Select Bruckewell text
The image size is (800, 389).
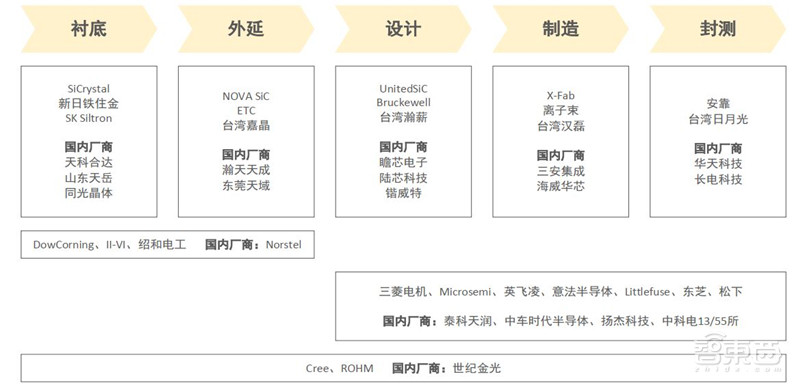[x=403, y=103]
